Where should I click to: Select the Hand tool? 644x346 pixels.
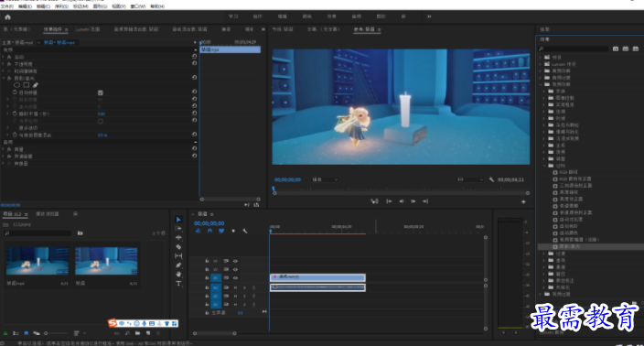pyautogui.click(x=178, y=274)
